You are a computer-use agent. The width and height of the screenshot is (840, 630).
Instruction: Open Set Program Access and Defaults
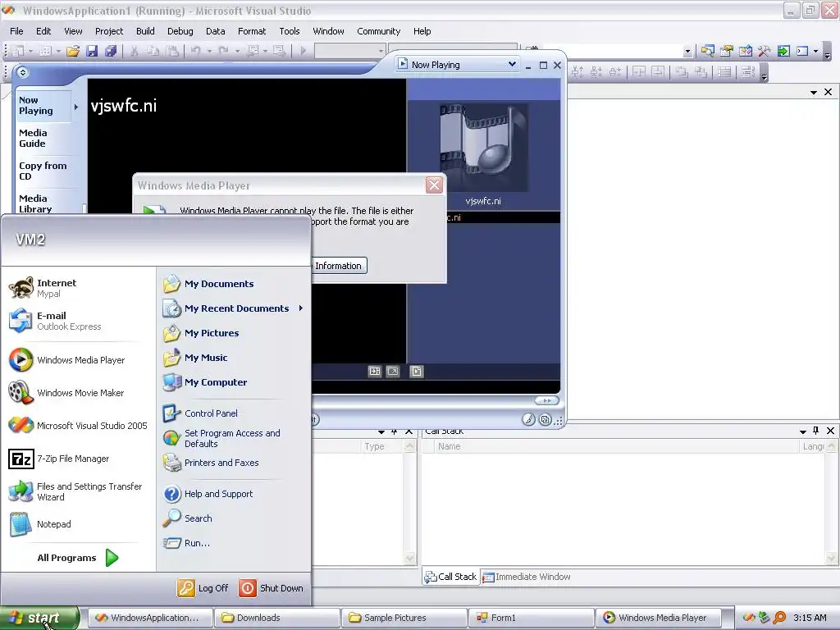(221, 438)
